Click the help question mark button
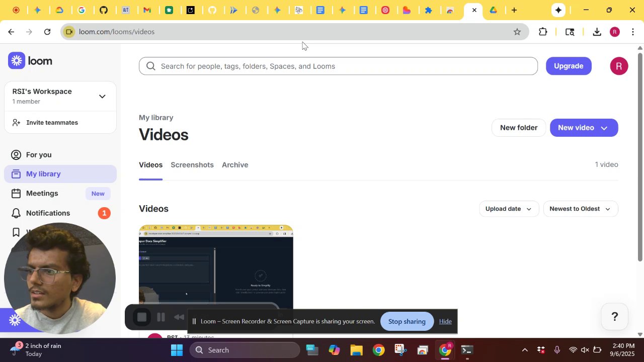The width and height of the screenshot is (644, 362). point(614,316)
